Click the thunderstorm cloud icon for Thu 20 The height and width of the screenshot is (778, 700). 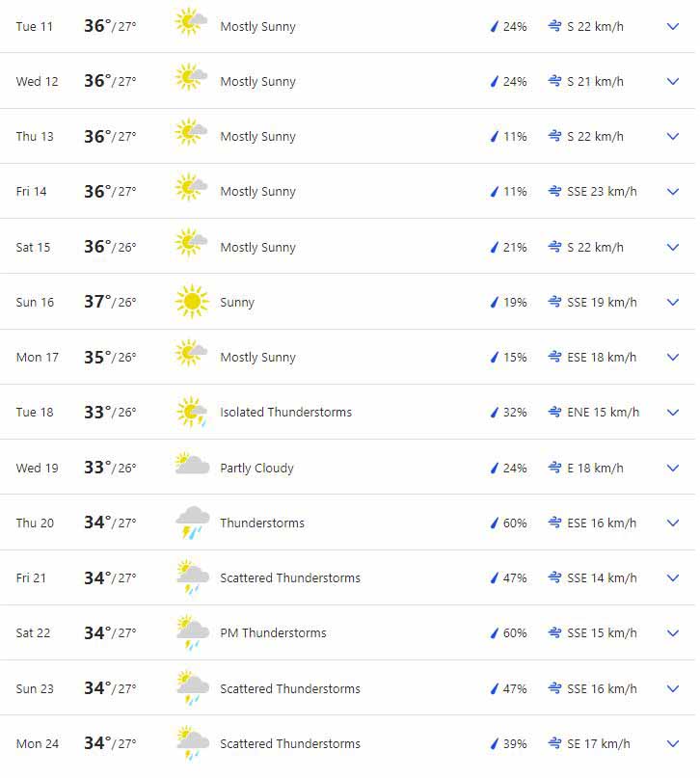point(192,523)
